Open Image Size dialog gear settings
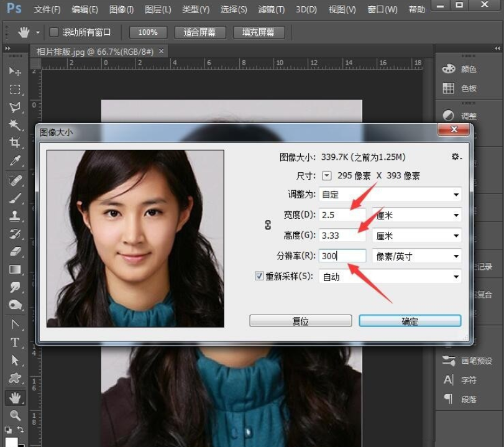Image resolution: width=504 pixels, height=447 pixels. [456, 157]
